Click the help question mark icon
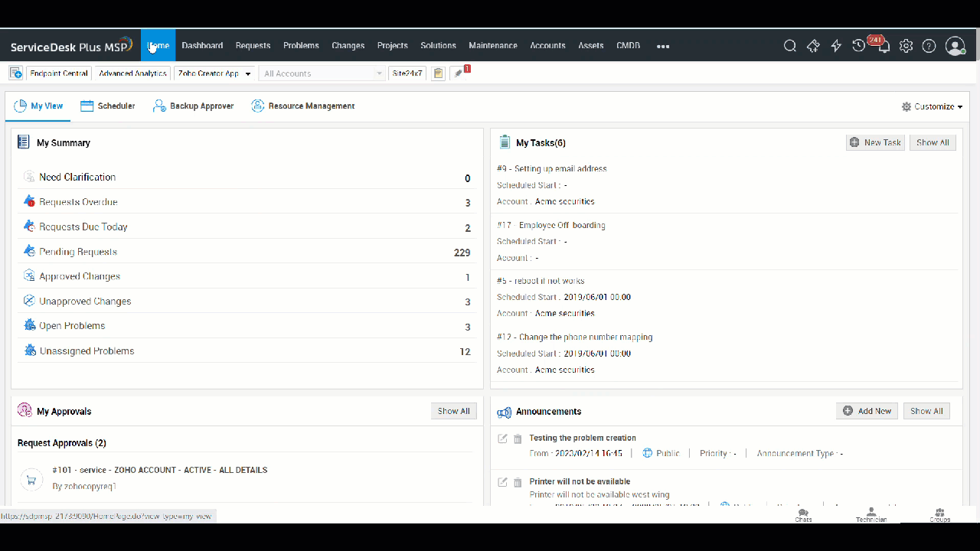The image size is (980, 551). (x=929, y=46)
